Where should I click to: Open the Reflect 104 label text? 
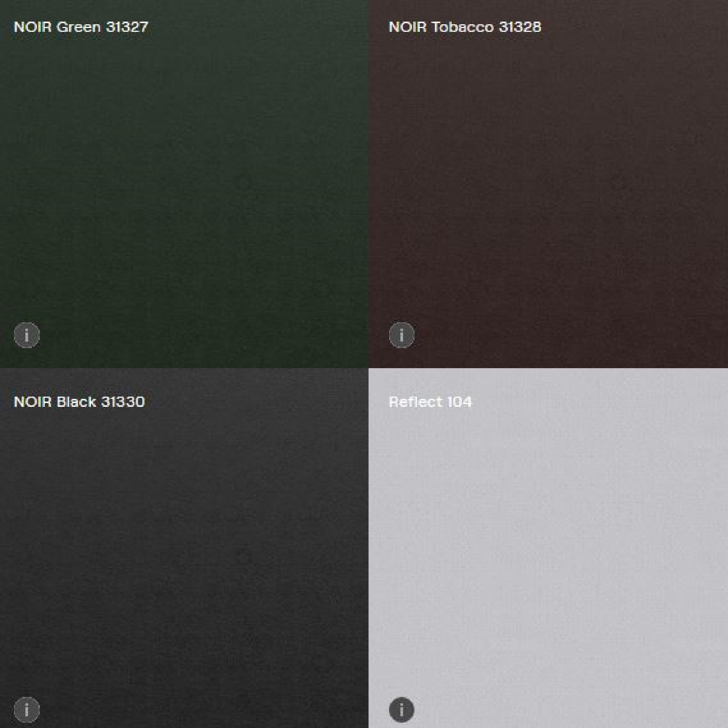click(x=430, y=402)
